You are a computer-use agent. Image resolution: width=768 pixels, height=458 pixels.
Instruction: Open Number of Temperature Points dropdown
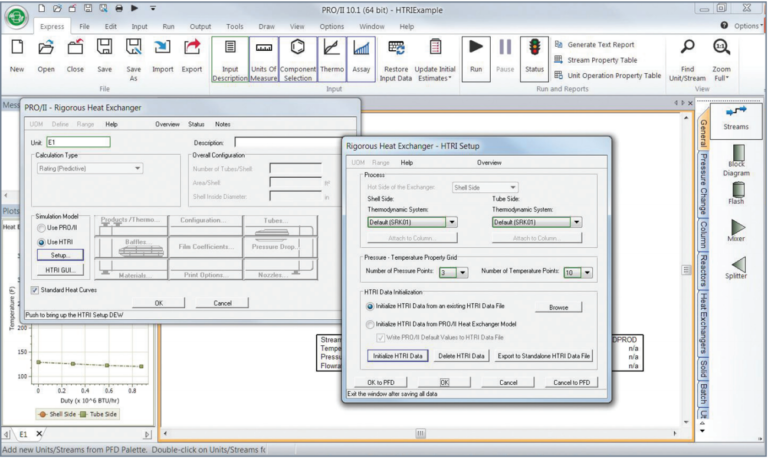(587, 272)
